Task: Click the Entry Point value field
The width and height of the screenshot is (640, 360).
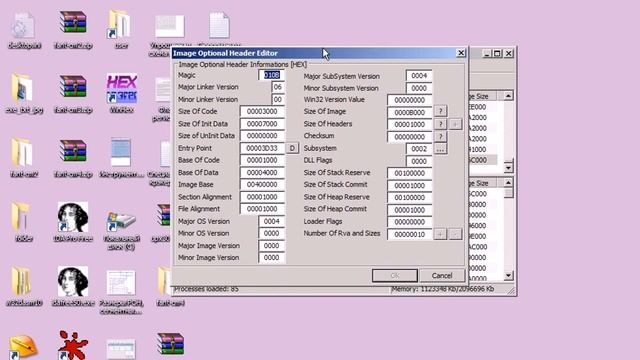Action: click(262, 148)
